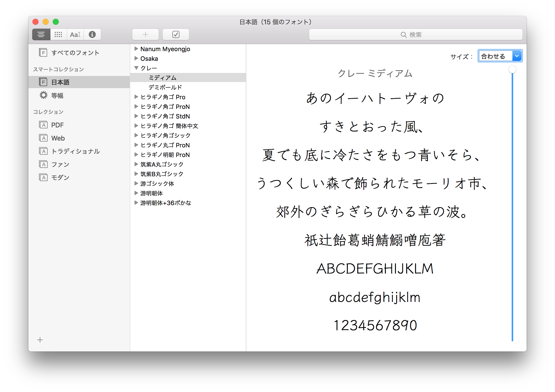Image resolution: width=555 pixels, height=392 pixels.
Task: Expand ヒラギノ角ゴ StdN family
Action: 136,116
